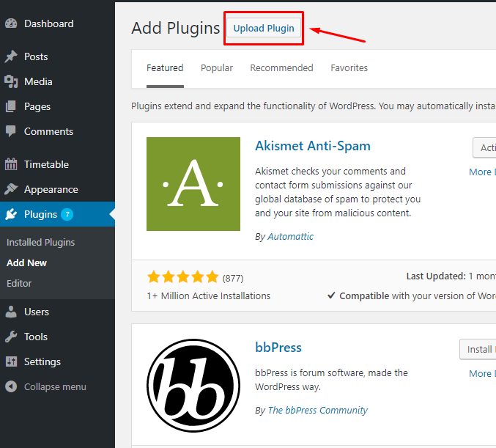This screenshot has width=496, height=448.
Task: Click the Akismet Anti-Spam title link
Action: [313, 146]
